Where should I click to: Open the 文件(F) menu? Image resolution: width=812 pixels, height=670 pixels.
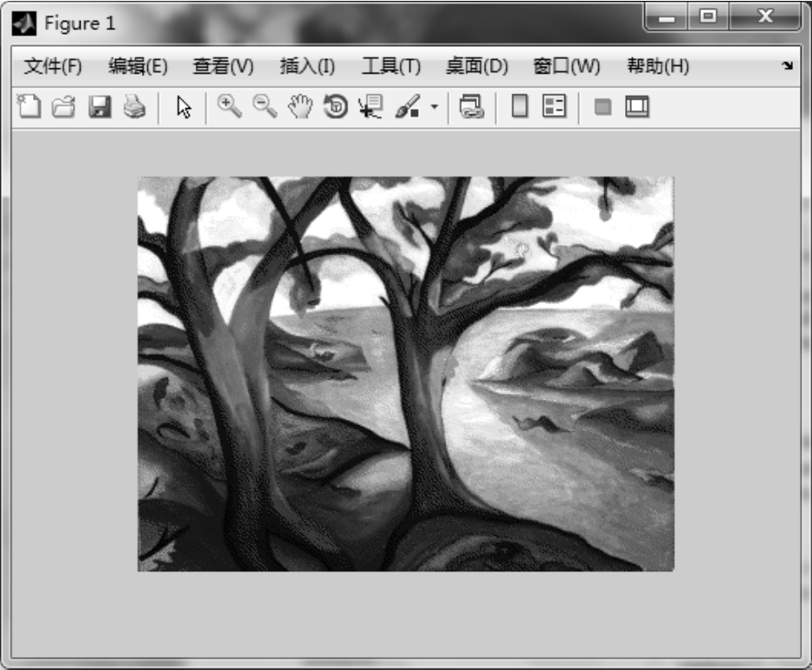tap(52, 67)
